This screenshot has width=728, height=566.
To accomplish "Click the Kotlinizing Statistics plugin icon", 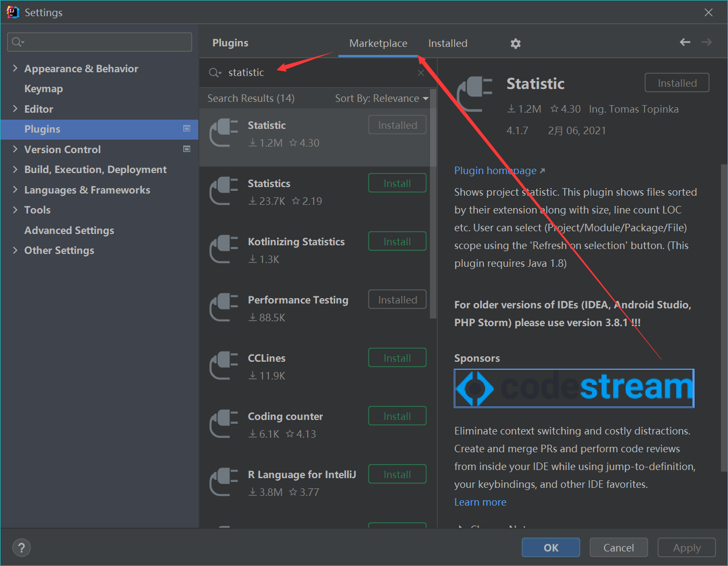I will point(224,250).
